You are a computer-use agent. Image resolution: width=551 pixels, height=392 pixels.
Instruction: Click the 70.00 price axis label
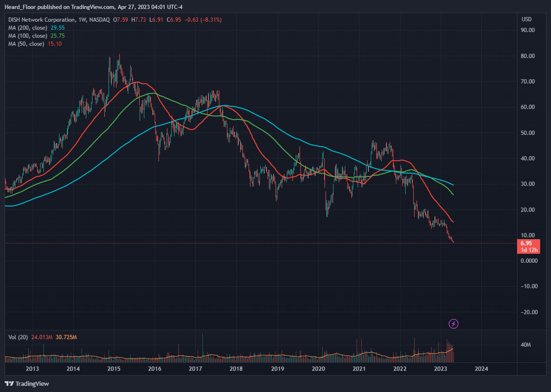528,82
